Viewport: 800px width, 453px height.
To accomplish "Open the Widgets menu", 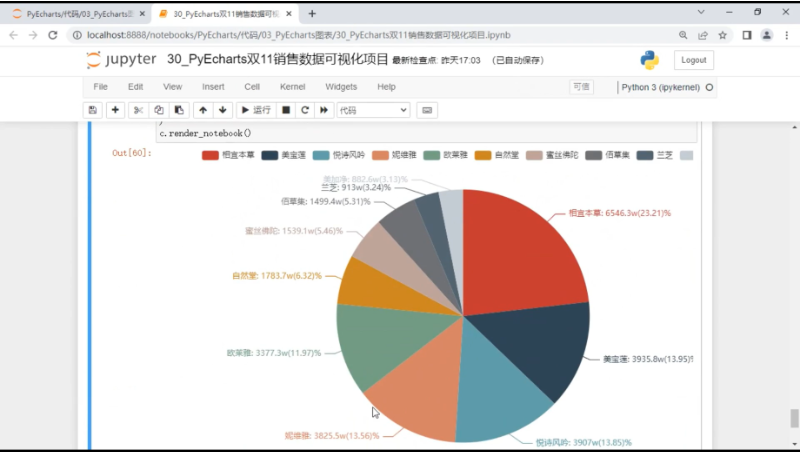I will pyautogui.click(x=341, y=87).
